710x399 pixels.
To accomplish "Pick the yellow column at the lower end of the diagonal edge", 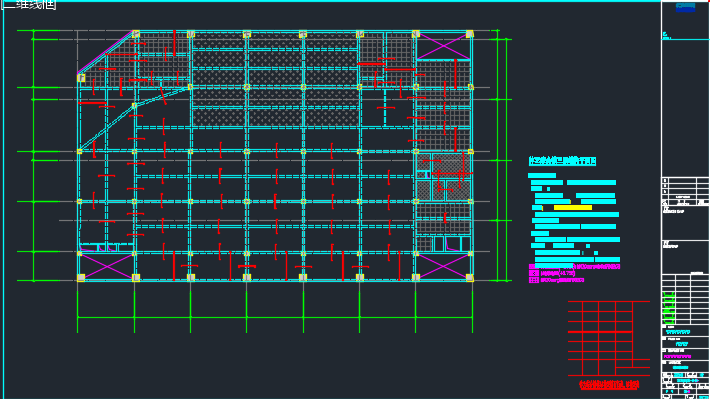I will [x=81, y=78].
